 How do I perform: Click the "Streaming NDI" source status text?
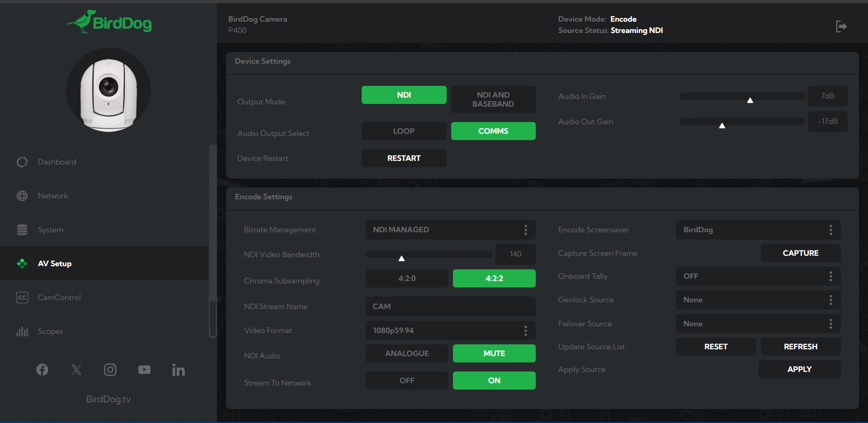(x=637, y=30)
